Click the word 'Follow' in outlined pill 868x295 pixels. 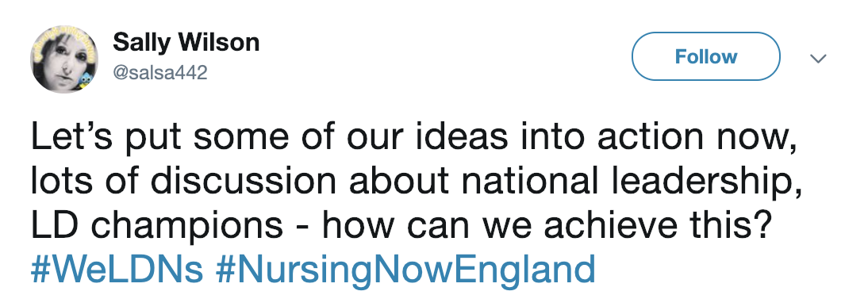[706, 56]
